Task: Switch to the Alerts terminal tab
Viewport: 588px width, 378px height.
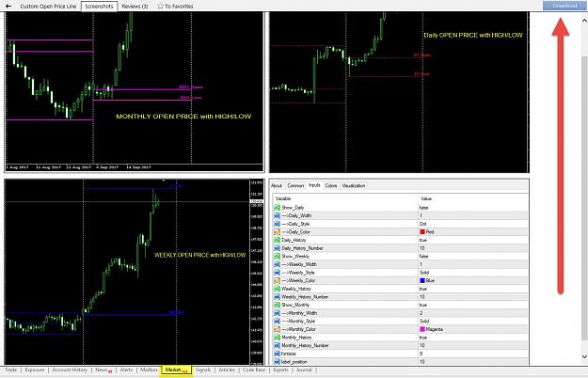Action: pos(126,370)
